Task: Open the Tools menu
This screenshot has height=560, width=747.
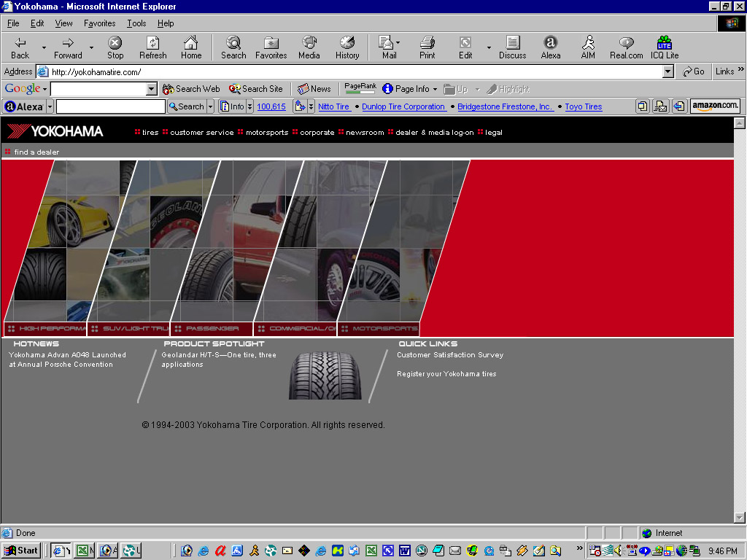Action: [x=136, y=23]
